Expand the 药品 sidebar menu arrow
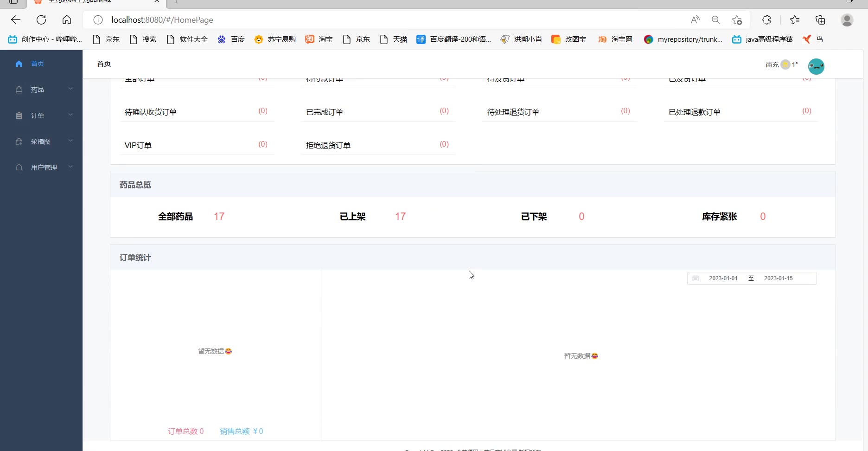 (70, 89)
